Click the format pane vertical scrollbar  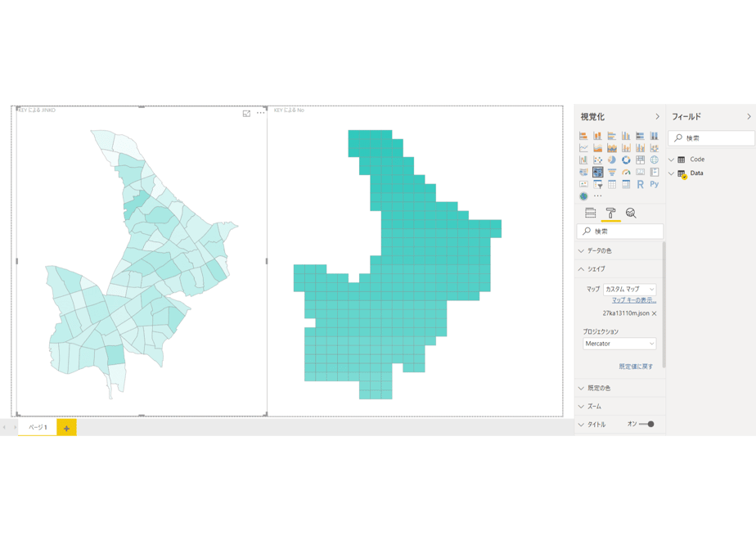tap(664, 304)
